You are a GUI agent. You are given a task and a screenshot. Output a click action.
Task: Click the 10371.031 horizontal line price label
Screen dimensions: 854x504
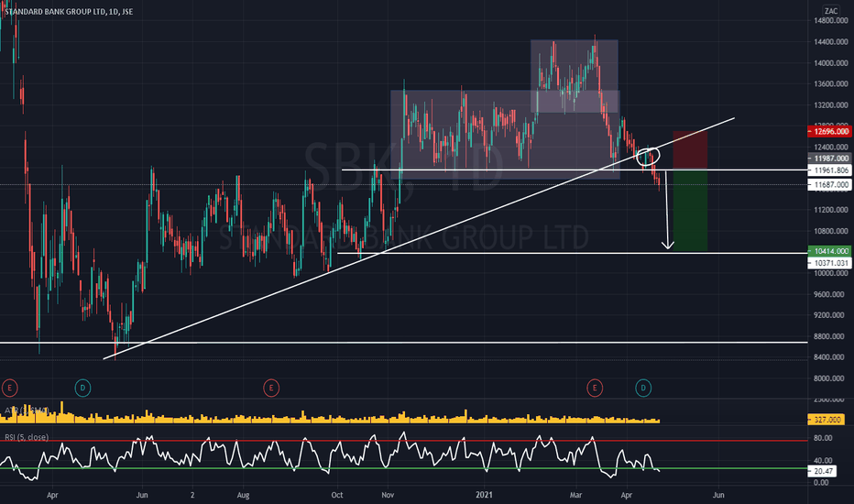tap(829, 263)
